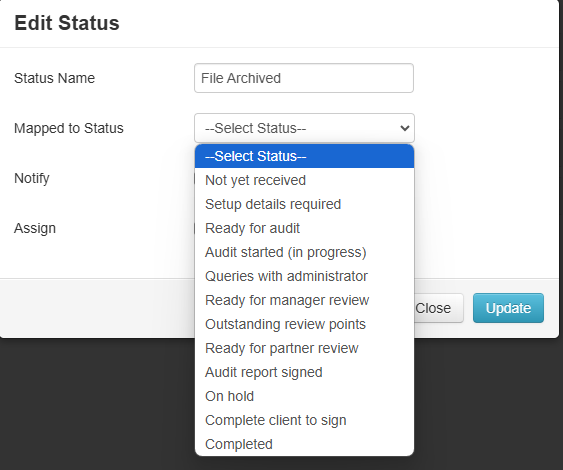563x470 pixels.
Task: Click the Mapped to Status label
Action: point(69,128)
